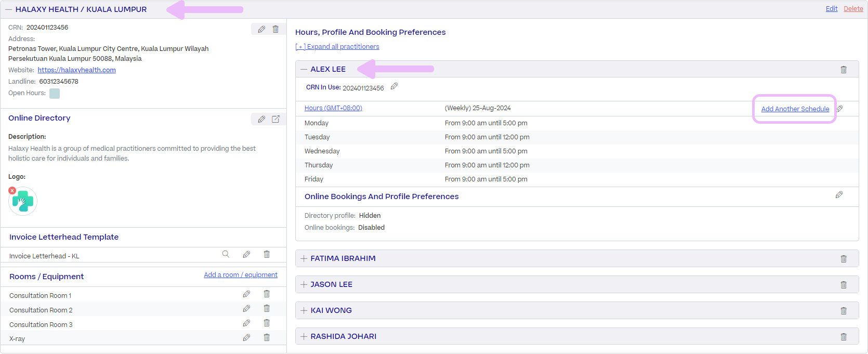Delete Consultation Room 2
The height and width of the screenshot is (354, 868).
[x=267, y=309]
